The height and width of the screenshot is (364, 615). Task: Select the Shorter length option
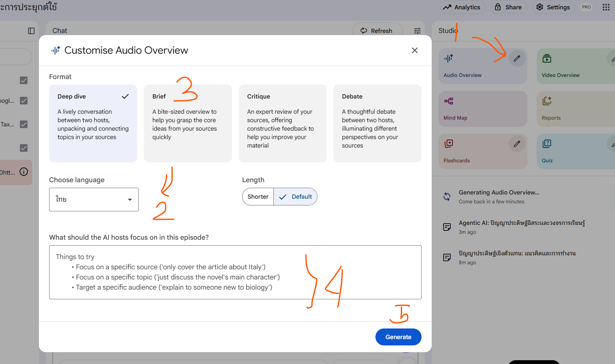[258, 197]
